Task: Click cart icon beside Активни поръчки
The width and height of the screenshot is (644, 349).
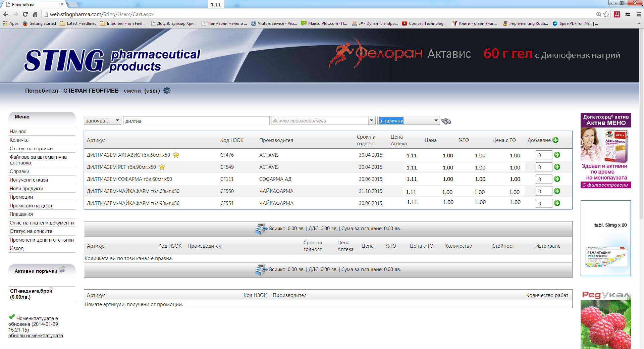Action: [62, 270]
